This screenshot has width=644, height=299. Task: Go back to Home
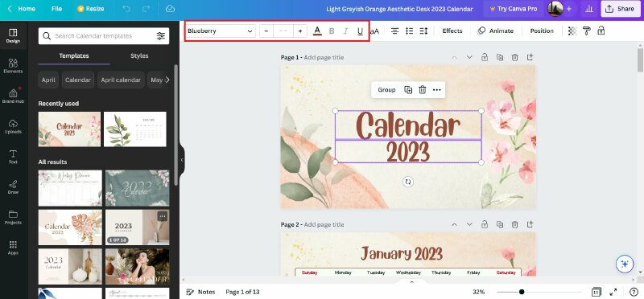22,9
